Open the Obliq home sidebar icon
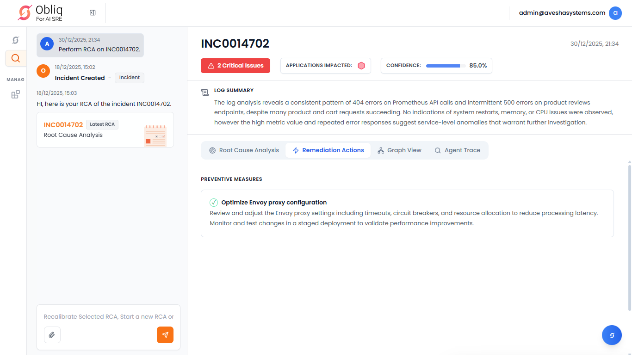 tap(15, 40)
